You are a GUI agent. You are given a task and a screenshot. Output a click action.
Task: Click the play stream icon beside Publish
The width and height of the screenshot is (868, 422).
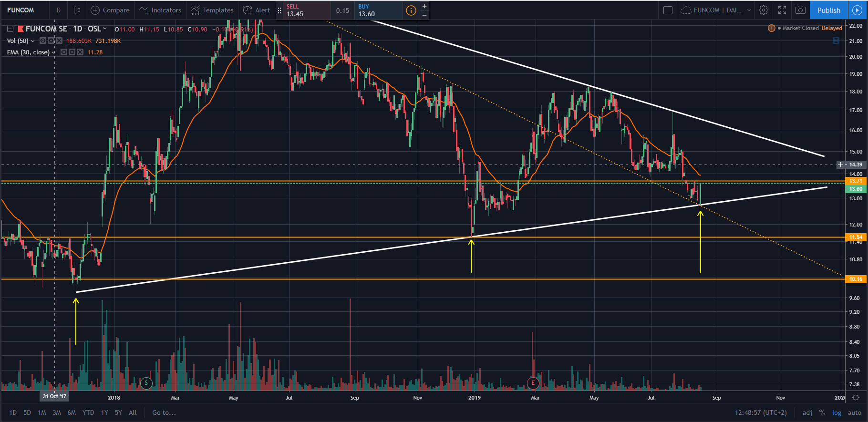click(x=858, y=10)
